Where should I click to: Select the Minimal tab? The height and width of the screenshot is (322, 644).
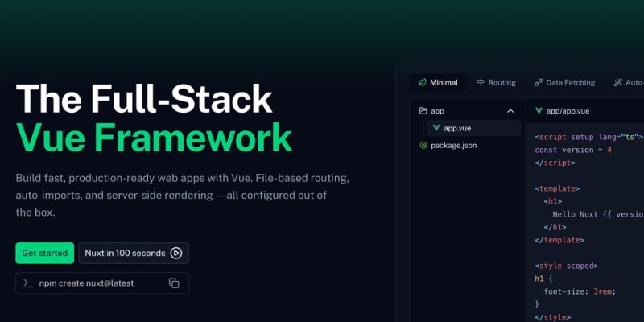[444, 82]
